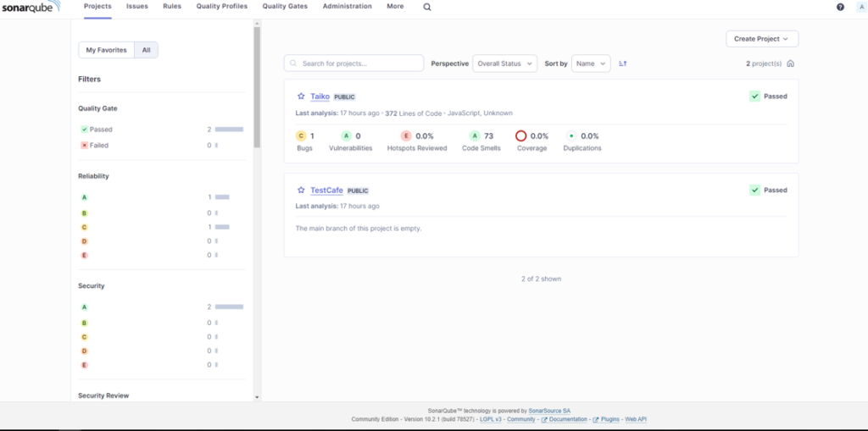Expand the Sort by Name dropdown
Image resolution: width=868 pixels, height=431 pixels.
coord(590,64)
